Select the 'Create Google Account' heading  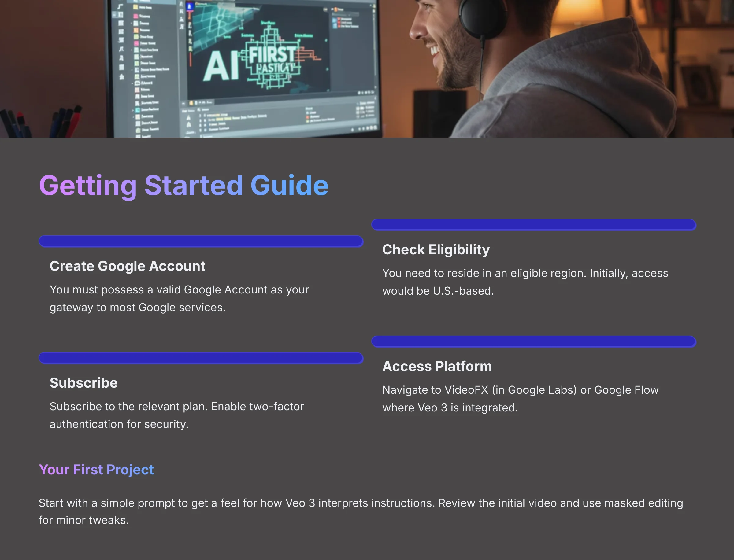coord(128,266)
